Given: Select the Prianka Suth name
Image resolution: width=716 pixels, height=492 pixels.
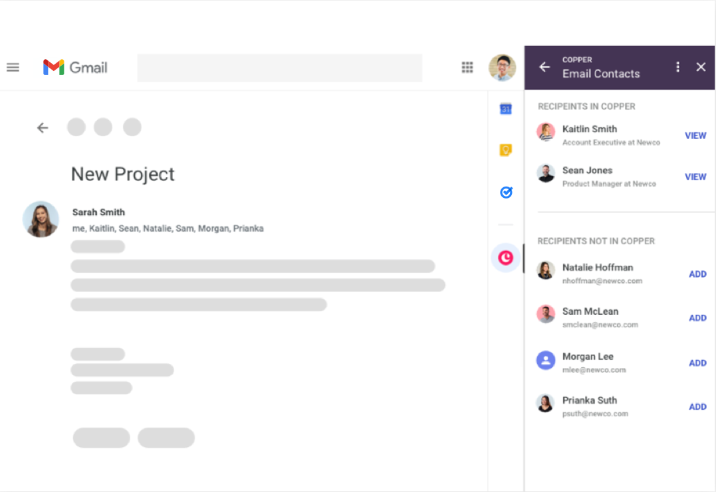Looking at the screenshot, I should (590, 401).
